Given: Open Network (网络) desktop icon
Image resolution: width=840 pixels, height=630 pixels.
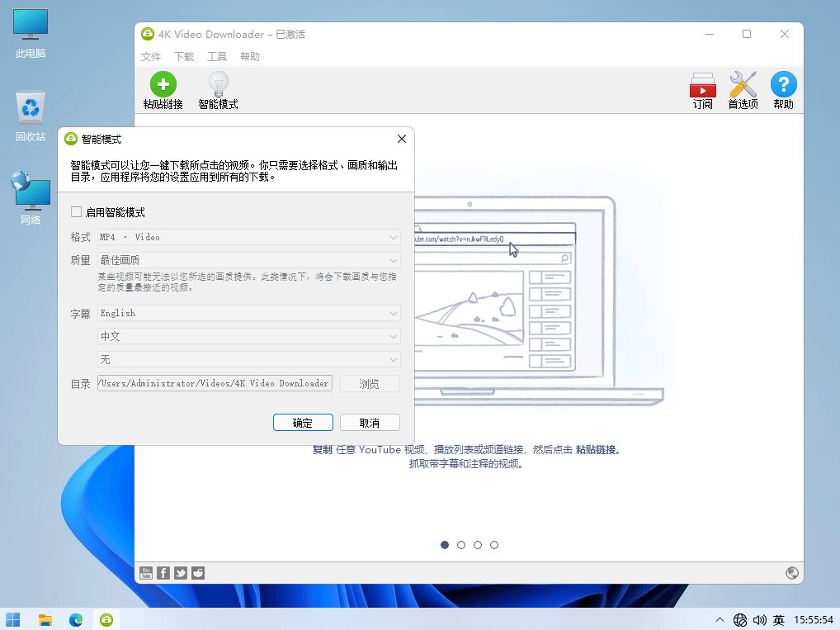Looking at the screenshot, I should [31, 198].
